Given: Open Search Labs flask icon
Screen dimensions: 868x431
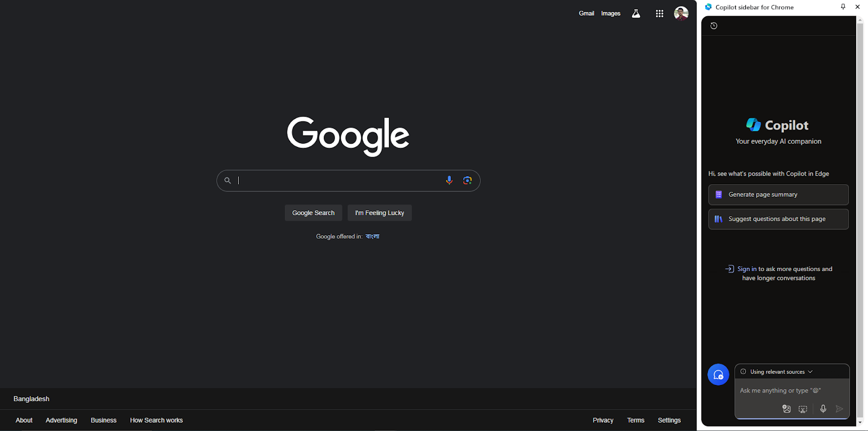Looking at the screenshot, I should (636, 14).
